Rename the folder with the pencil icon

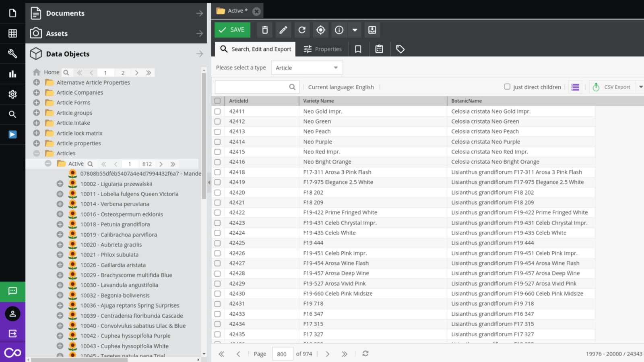[x=283, y=30]
